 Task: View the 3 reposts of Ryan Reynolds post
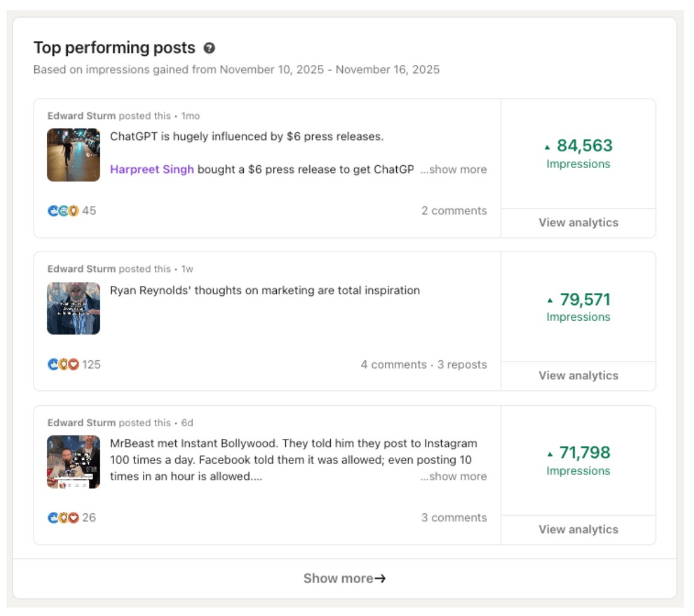[x=462, y=364]
